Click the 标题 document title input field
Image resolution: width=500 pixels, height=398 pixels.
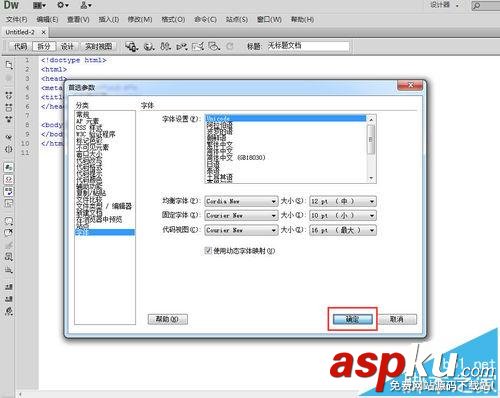(307, 46)
